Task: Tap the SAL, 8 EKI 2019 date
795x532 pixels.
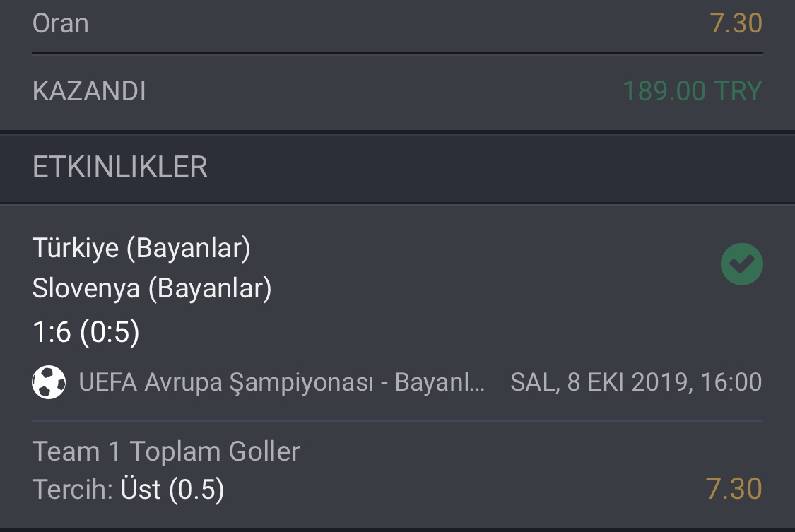Action: 600,382
